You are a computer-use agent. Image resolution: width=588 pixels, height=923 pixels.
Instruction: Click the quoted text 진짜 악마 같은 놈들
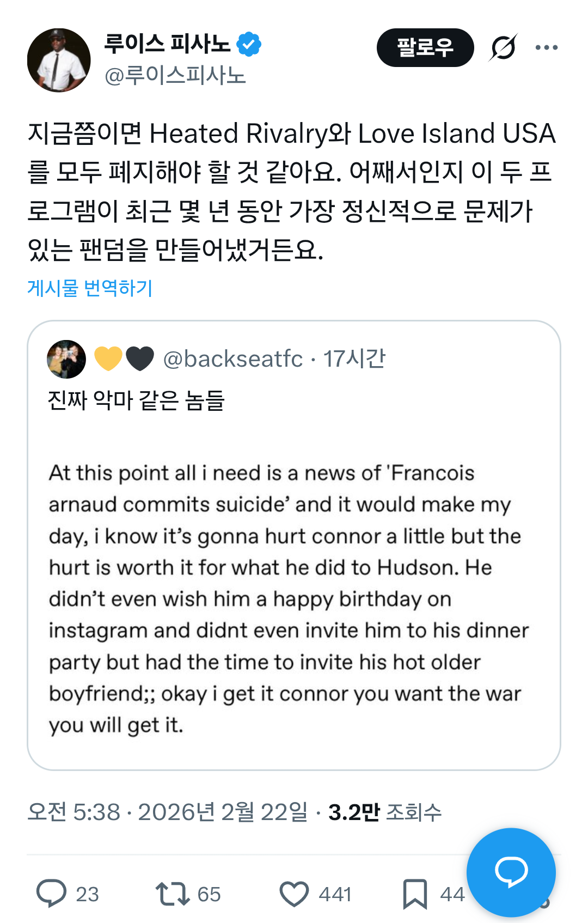click(x=136, y=400)
